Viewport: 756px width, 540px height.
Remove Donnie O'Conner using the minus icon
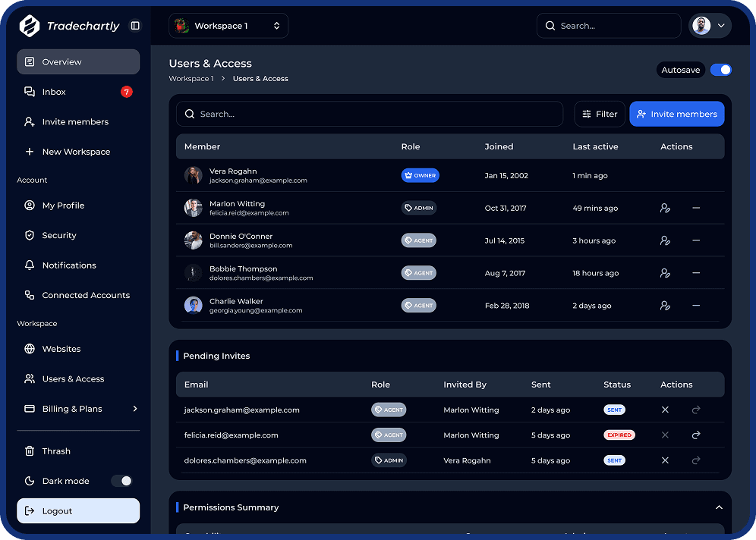pyautogui.click(x=696, y=240)
